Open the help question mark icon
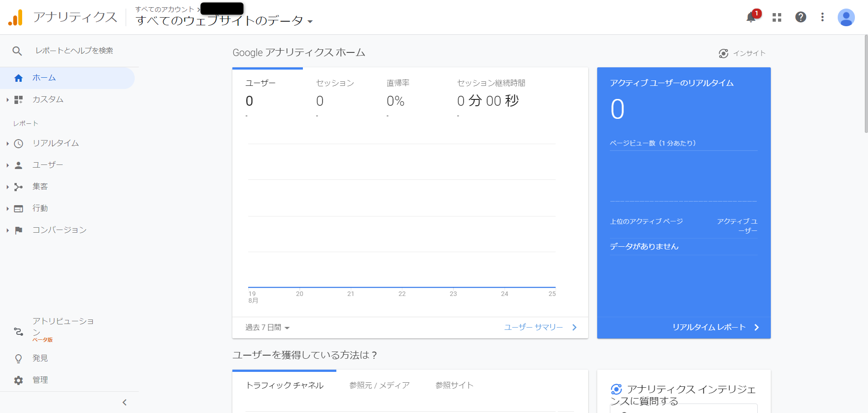 click(x=801, y=17)
